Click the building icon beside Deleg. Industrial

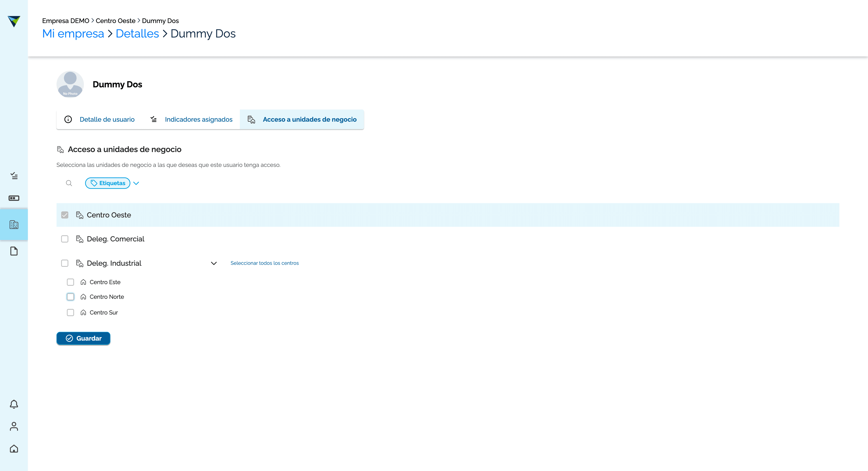(80, 263)
